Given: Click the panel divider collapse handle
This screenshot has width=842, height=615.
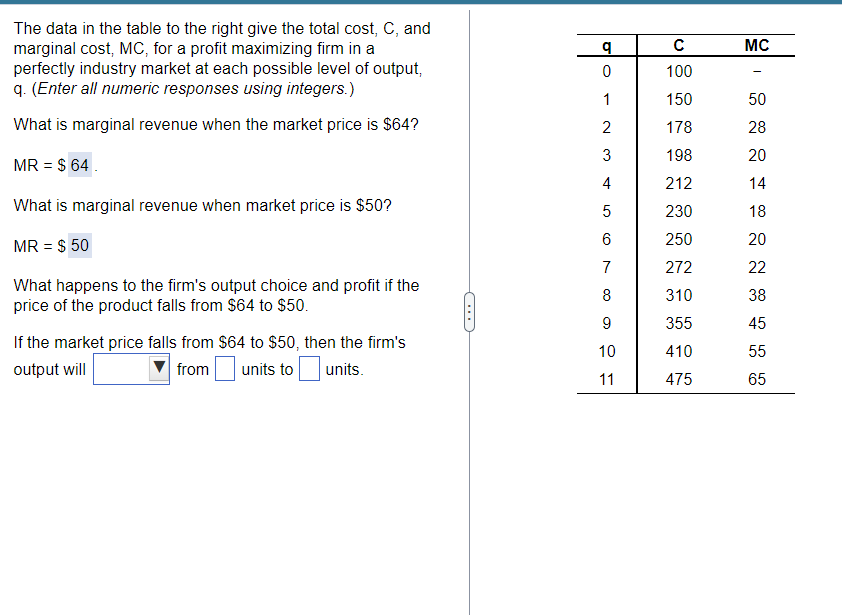Looking at the screenshot, I should pyautogui.click(x=469, y=311).
